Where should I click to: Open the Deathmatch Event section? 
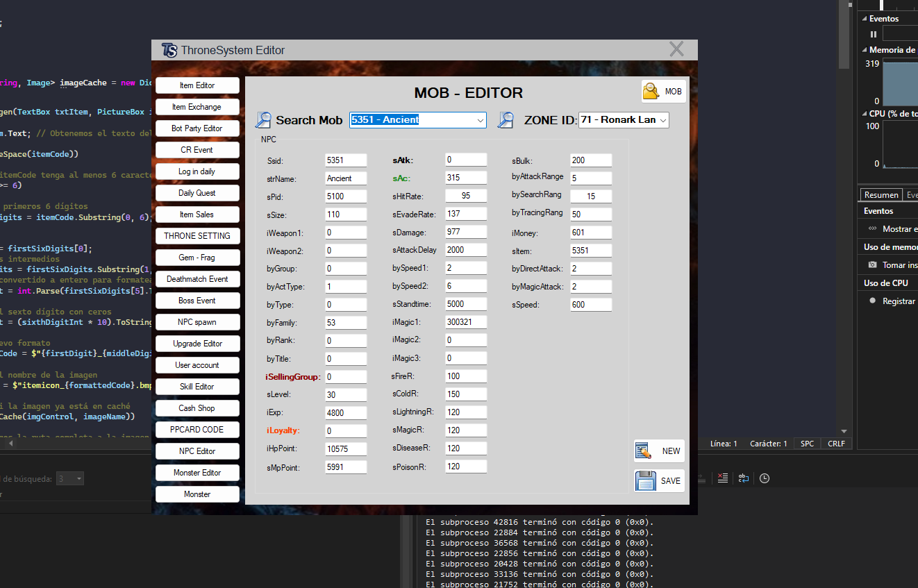[197, 279]
